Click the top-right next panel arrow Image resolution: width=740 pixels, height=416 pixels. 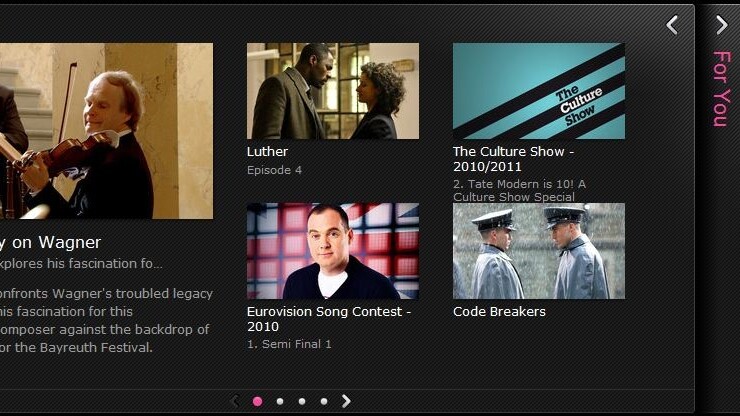[722, 25]
